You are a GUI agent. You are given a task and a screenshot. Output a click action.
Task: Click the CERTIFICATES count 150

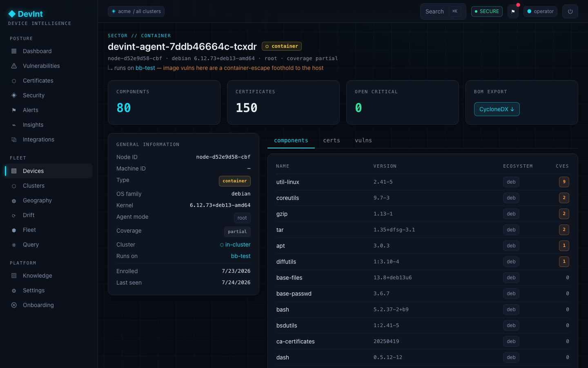(247, 108)
